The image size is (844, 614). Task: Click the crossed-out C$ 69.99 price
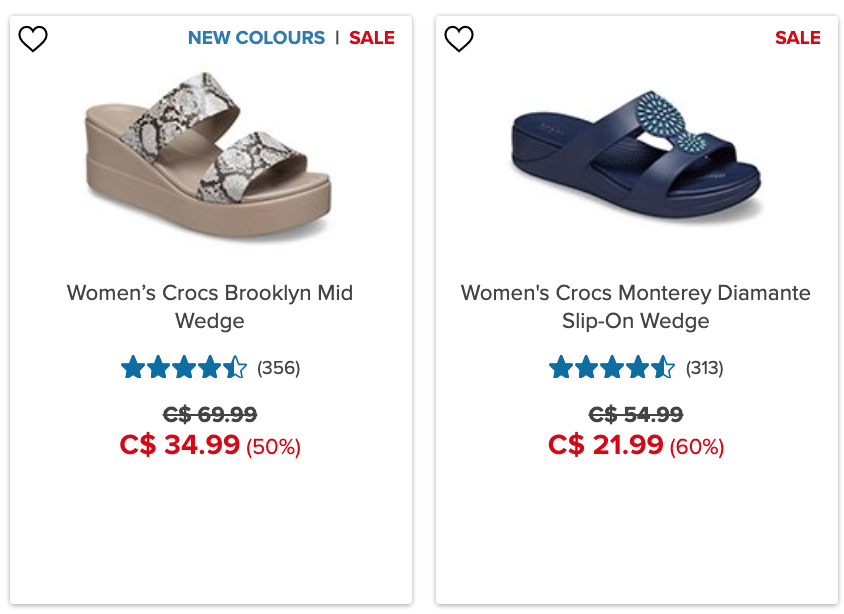pyautogui.click(x=210, y=414)
